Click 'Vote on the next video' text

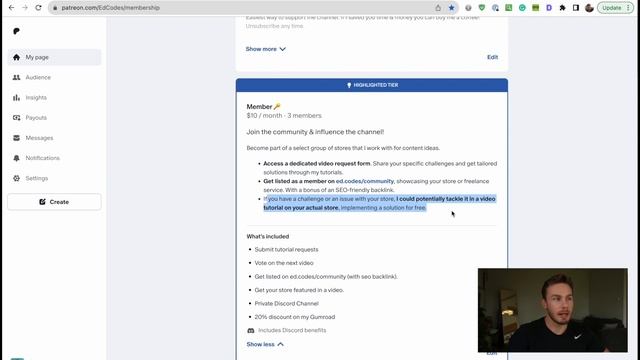click(x=284, y=263)
